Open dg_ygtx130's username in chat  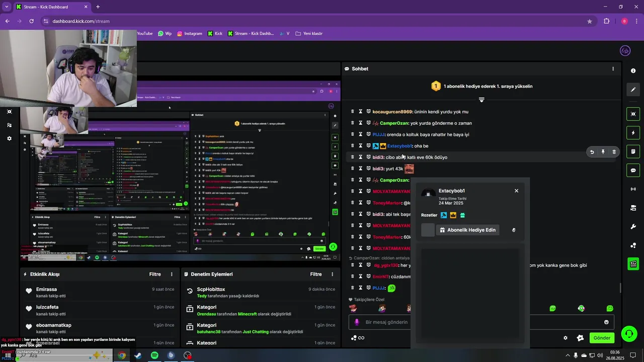tap(386, 265)
